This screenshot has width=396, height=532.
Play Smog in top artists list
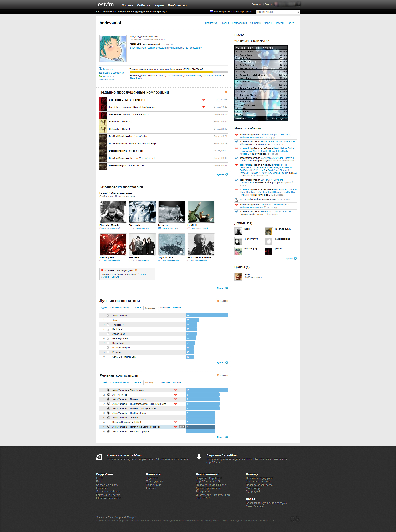click(x=108, y=320)
